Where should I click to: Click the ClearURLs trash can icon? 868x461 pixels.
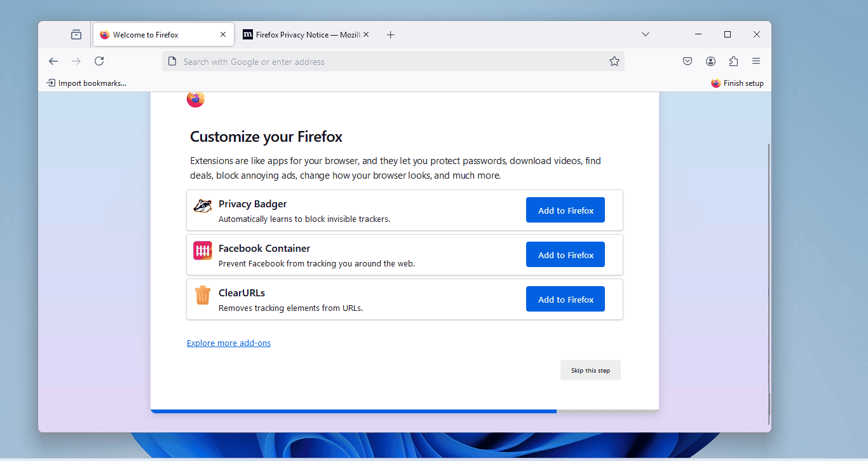coord(203,295)
